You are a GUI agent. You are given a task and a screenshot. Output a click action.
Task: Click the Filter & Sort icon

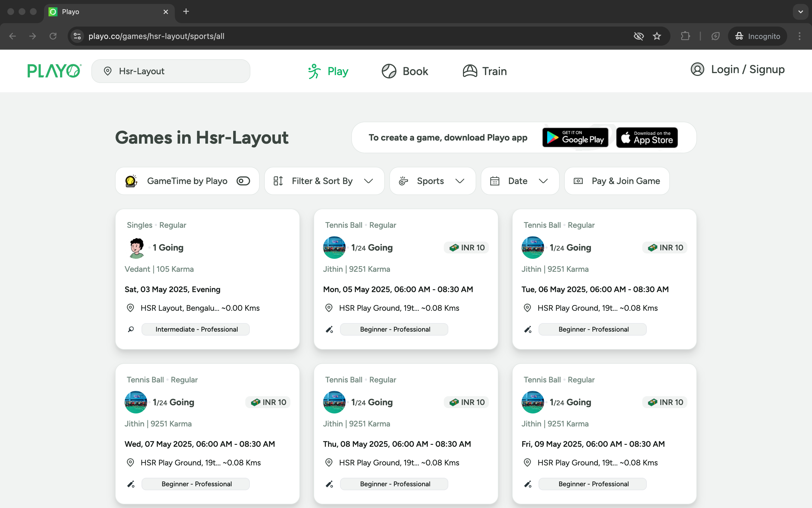(278, 181)
